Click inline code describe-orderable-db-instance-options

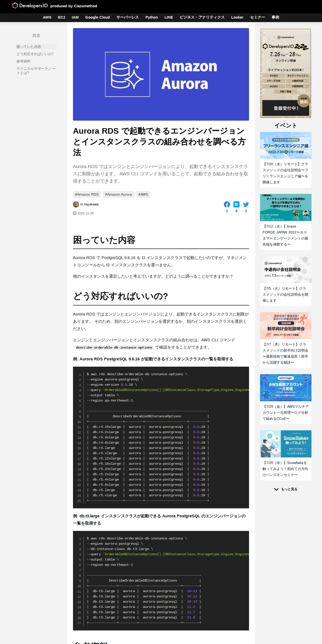point(114,347)
